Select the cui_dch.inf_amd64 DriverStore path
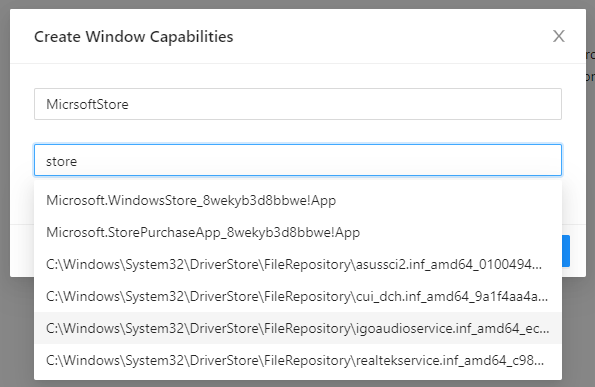This screenshot has height=387, width=595. (x=298, y=296)
